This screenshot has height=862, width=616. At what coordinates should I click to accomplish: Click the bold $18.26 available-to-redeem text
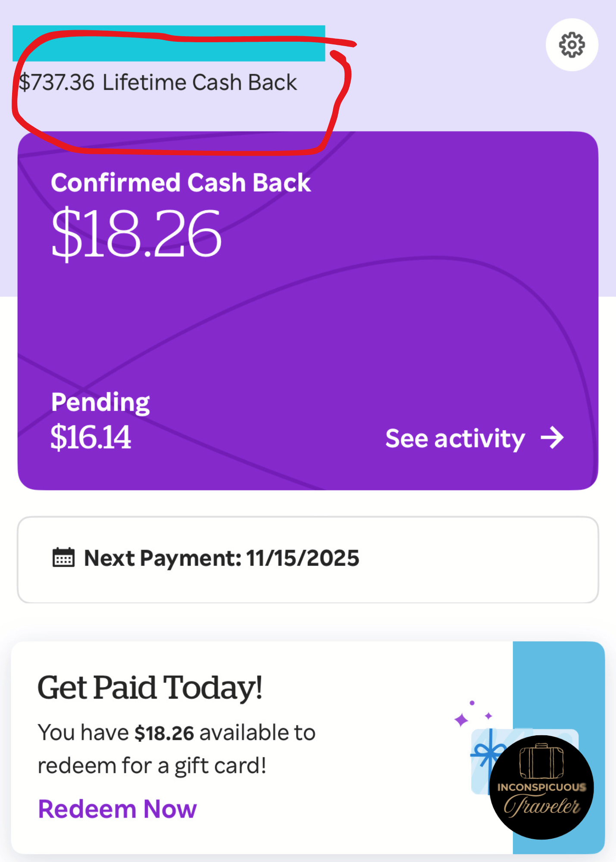[x=164, y=733]
